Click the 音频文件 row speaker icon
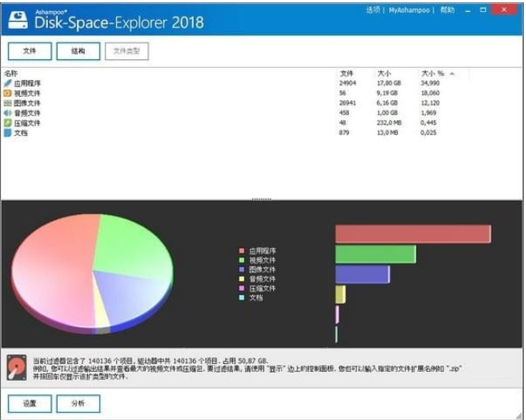The width and height of the screenshot is (526, 420). point(7,113)
